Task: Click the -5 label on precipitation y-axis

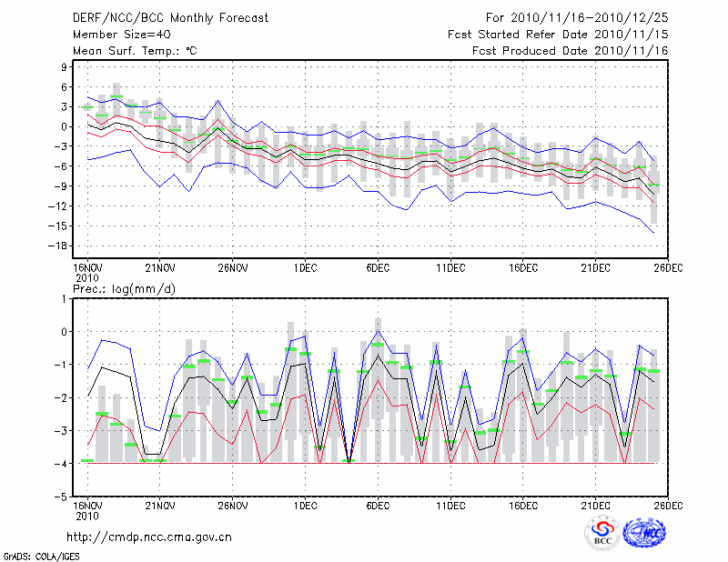Action: (x=64, y=497)
